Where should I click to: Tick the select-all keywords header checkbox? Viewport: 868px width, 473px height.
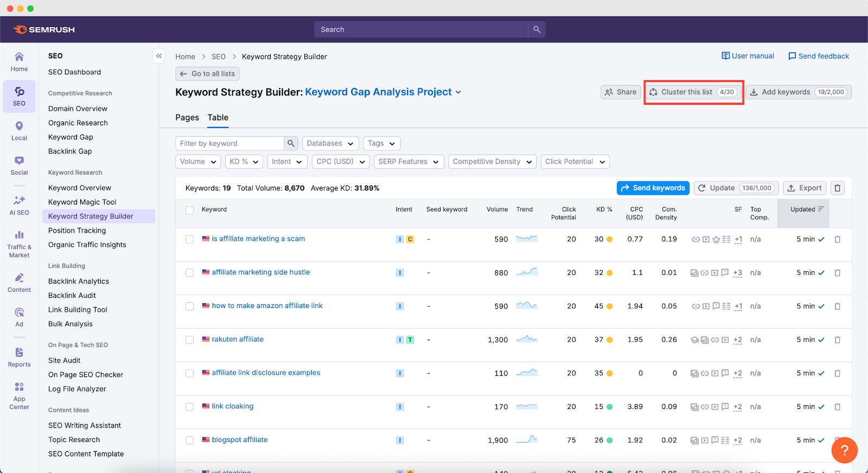click(x=189, y=210)
